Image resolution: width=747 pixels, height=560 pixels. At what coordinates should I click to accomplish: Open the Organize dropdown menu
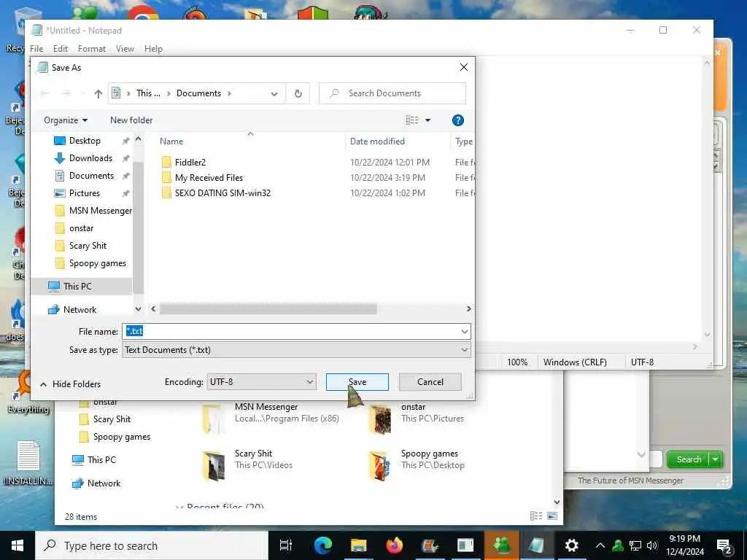(66, 120)
